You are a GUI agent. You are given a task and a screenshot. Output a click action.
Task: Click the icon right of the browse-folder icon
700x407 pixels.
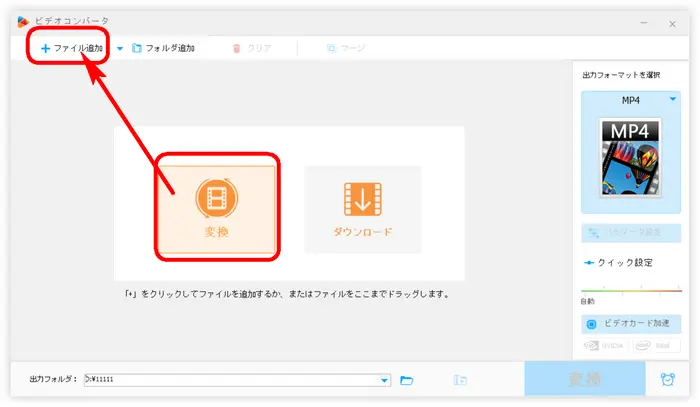click(x=460, y=380)
